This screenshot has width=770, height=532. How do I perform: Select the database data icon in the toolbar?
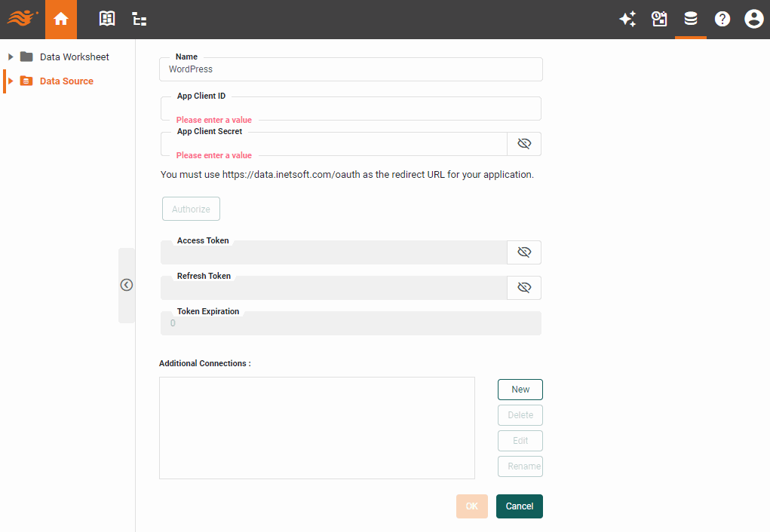coord(691,19)
